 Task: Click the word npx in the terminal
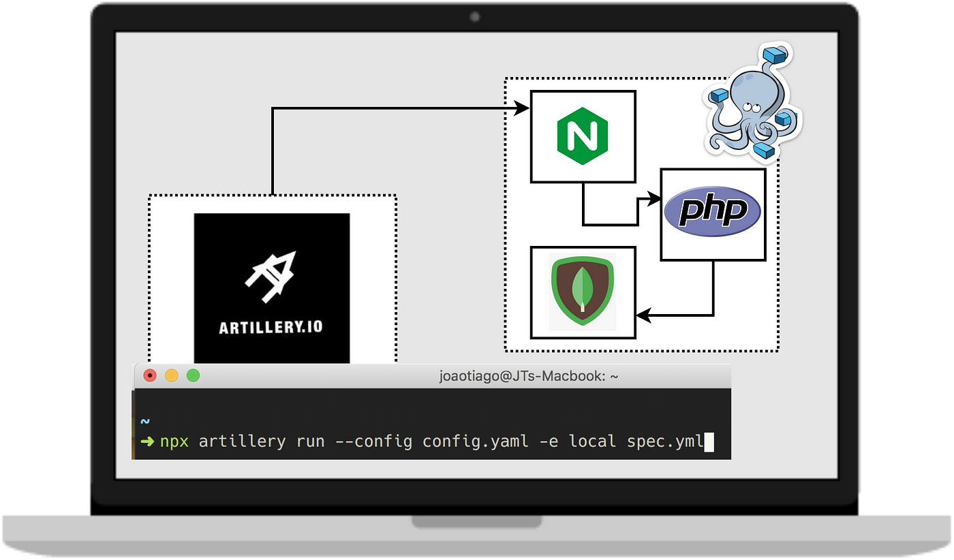point(174,442)
